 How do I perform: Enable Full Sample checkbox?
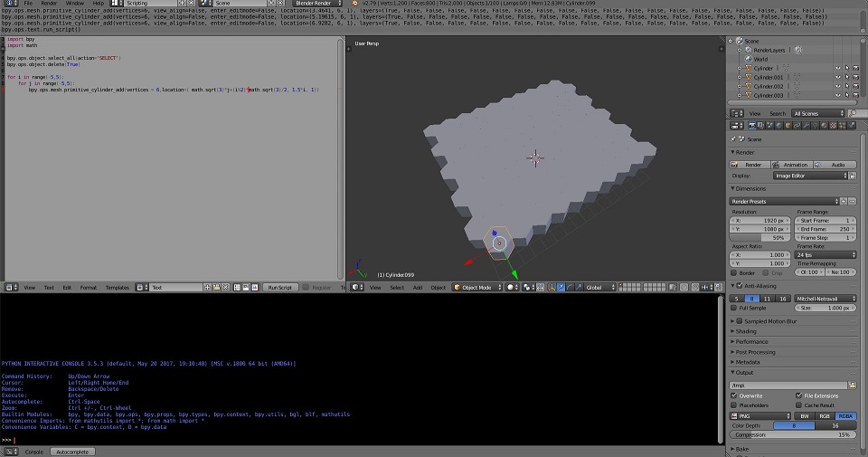[734, 308]
